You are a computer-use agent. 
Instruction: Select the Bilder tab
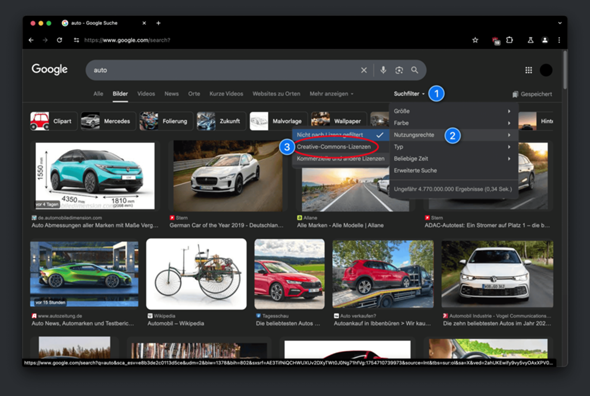(120, 94)
